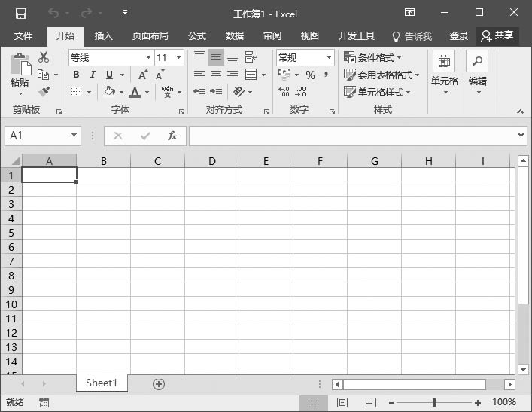Switch to the 插入 ribbon tab
Viewport: 532px width, 412px height.
pyautogui.click(x=103, y=35)
